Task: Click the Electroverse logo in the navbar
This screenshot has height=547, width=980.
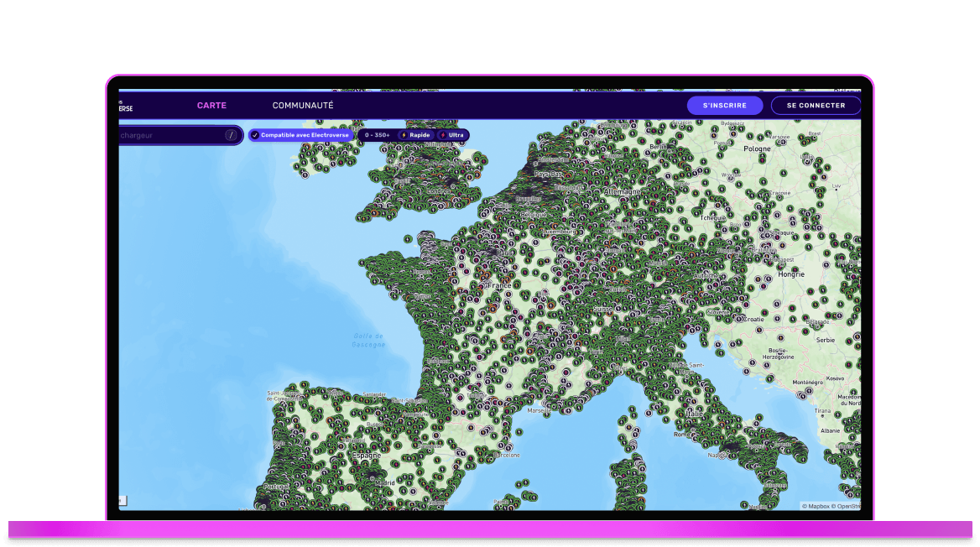Action: pyautogui.click(x=124, y=104)
